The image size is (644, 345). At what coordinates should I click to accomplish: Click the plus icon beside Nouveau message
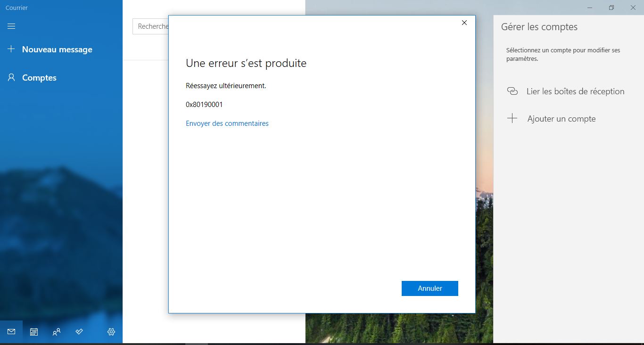11,49
